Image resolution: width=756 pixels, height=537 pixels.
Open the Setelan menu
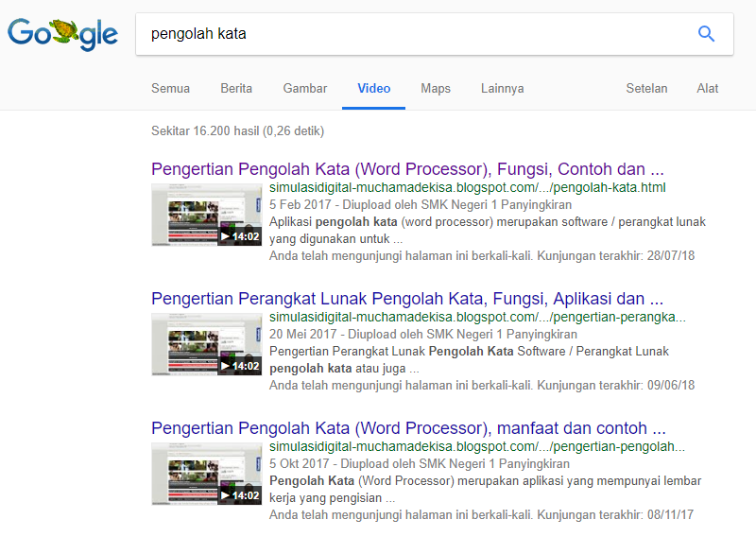click(x=646, y=88)
